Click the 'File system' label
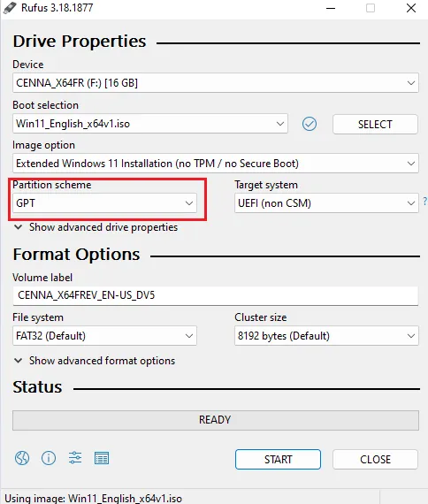Image resolution: width=428 pixels, height=504 pixels. [x=38, y=317]
